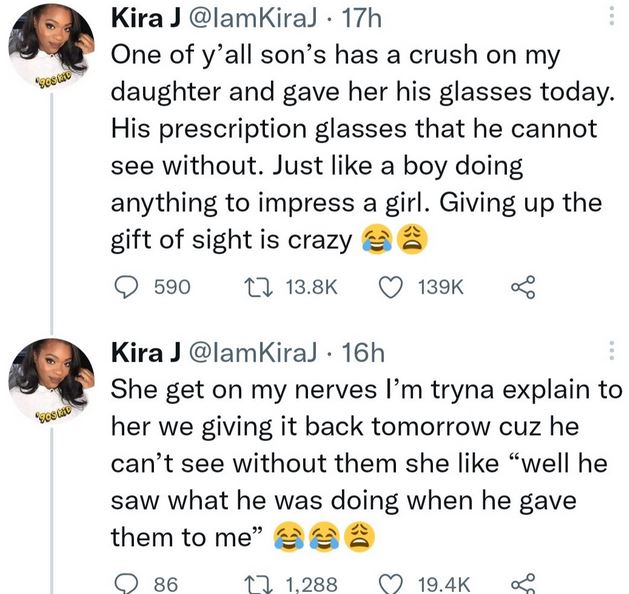The height and width of the screenshot is (594, 629).
Task: Share the first tweet about the glasses
Action: pos(520,287)
